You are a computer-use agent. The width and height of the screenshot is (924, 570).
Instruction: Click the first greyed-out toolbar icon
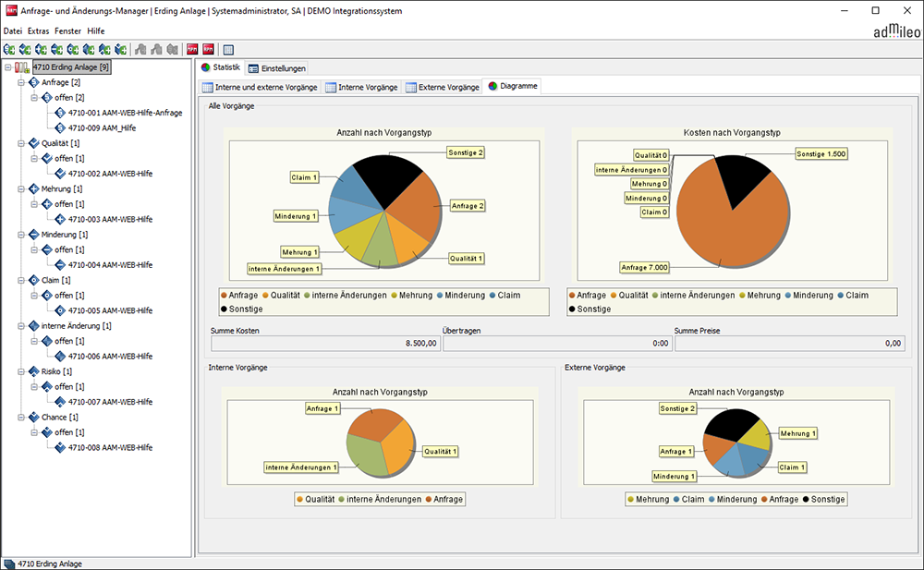coord(140,50)
